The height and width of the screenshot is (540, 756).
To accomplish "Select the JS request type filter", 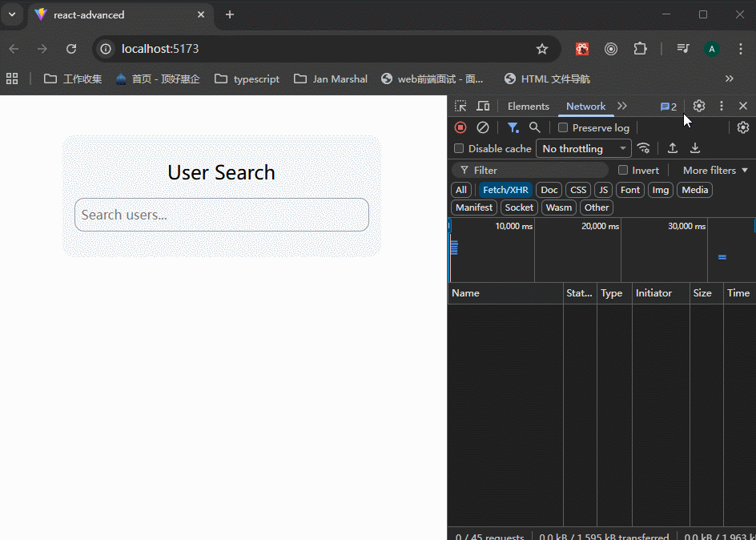I will (604, 190).
